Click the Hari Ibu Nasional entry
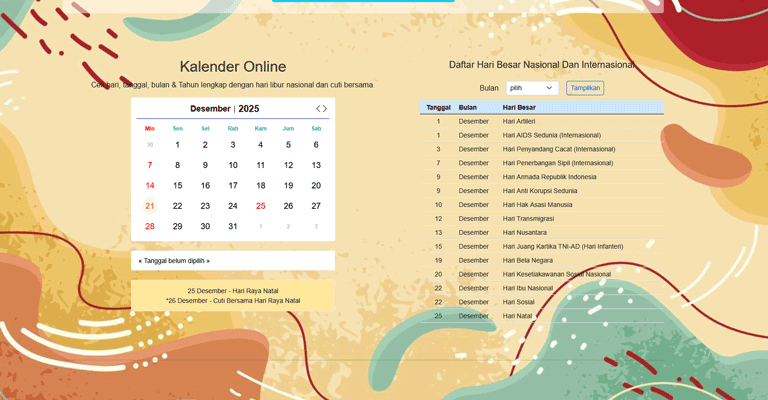 coord(527,288)
